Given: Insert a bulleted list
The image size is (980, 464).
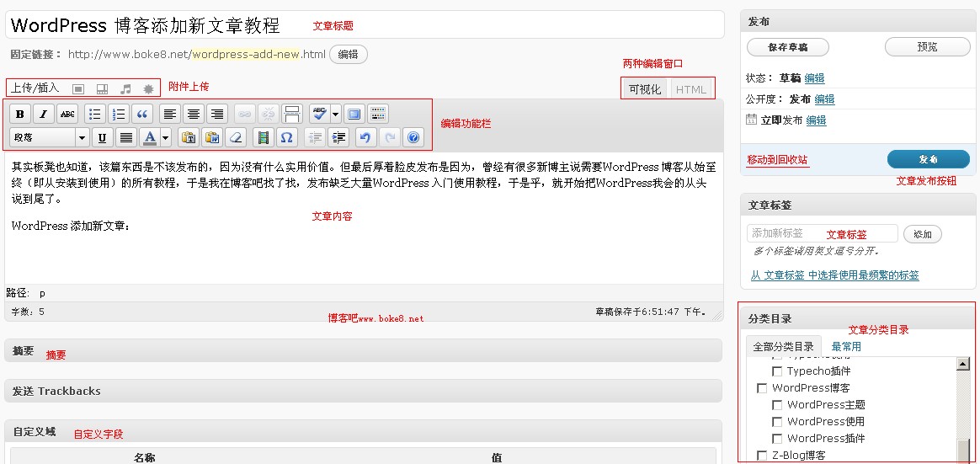Looking at the screenshot, I should click(x=95, y=115).
